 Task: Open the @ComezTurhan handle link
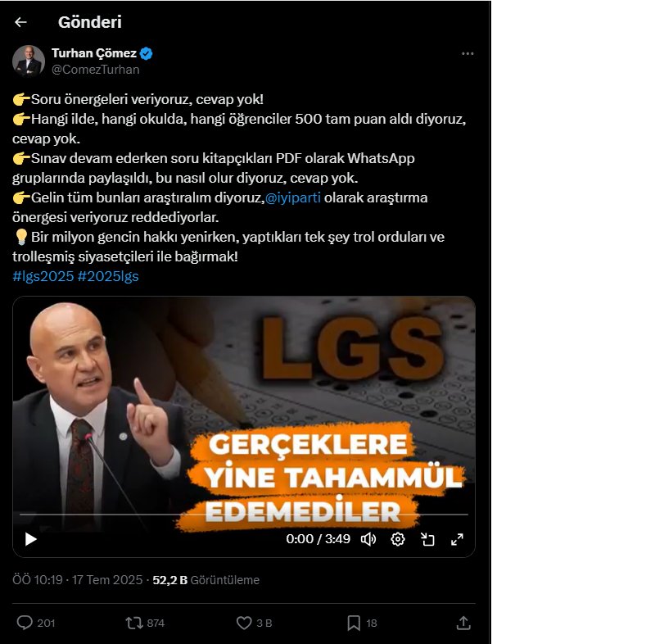click(x=95, y=70)
